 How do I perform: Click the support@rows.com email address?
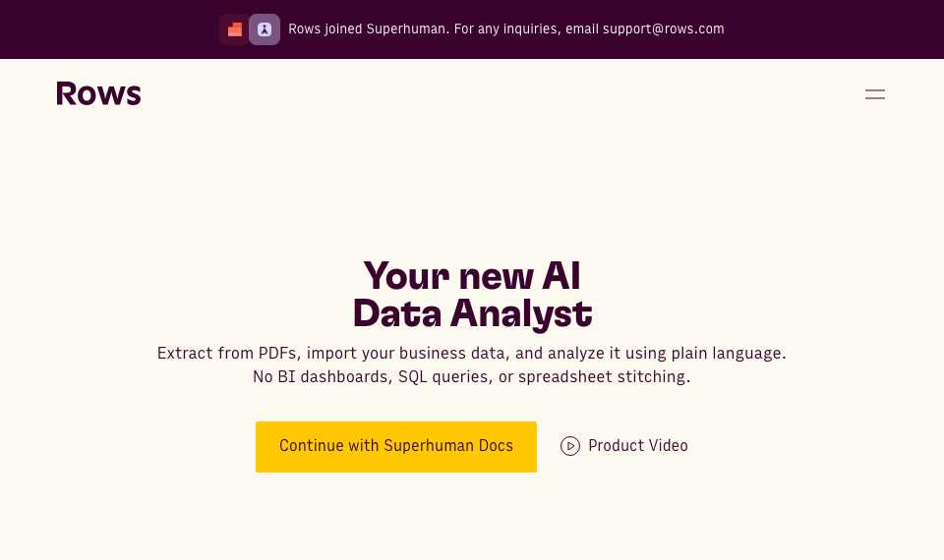point(664,28)
